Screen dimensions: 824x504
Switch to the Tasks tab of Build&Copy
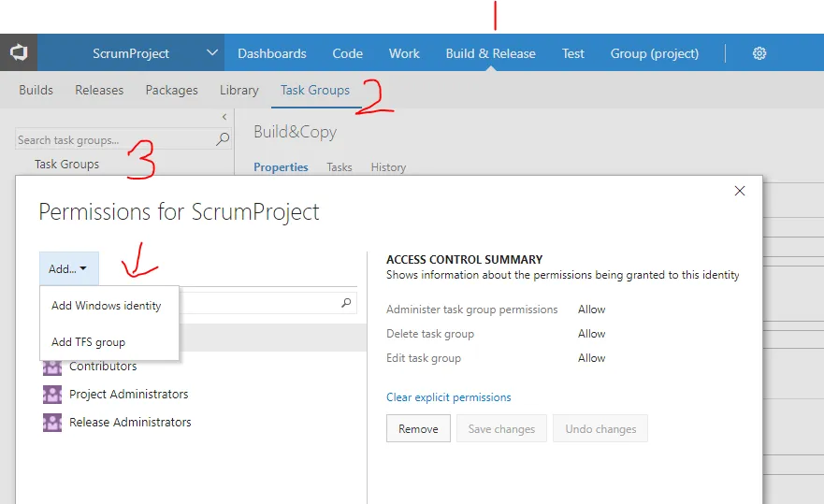point(339,167)
